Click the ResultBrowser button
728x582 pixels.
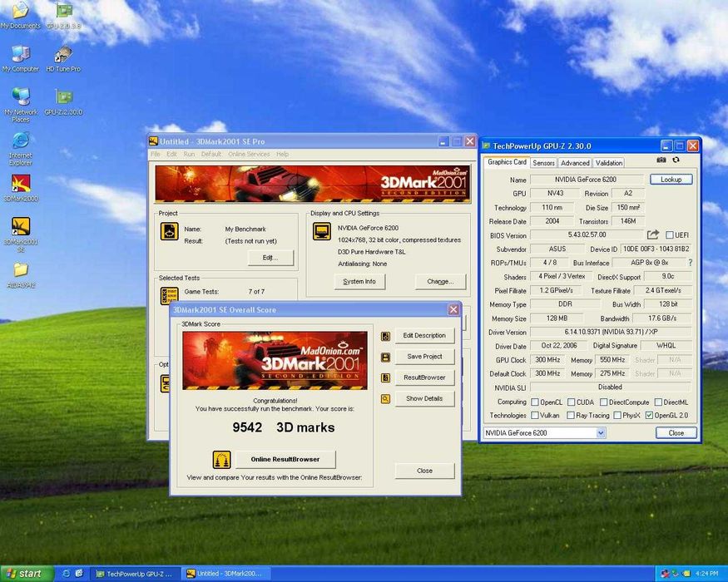(424, 377)
